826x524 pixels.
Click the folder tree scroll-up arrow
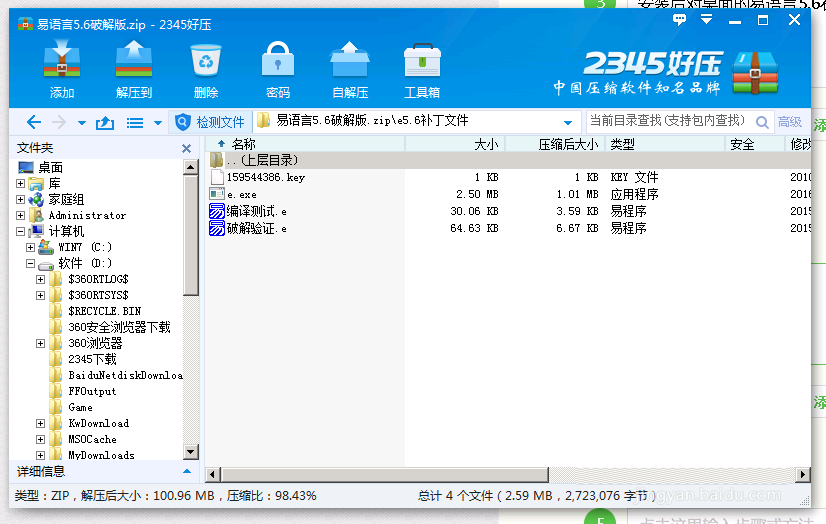[191, 167]
